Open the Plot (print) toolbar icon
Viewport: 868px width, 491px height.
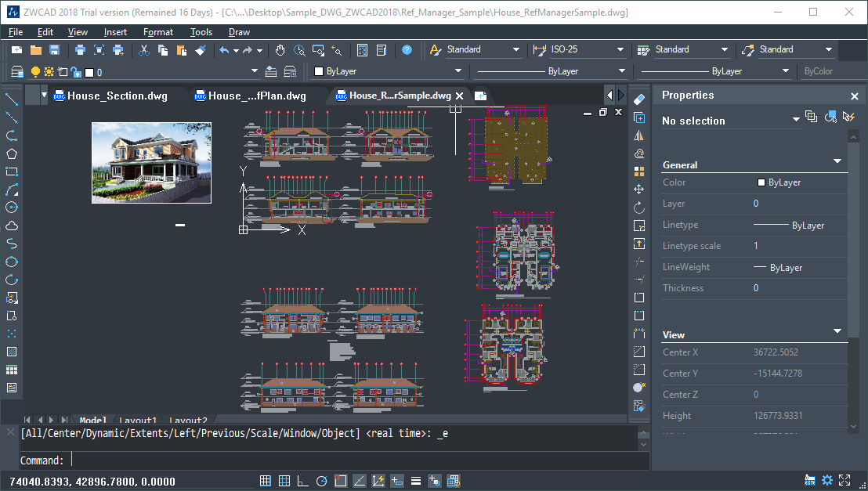tap(80, 49)
